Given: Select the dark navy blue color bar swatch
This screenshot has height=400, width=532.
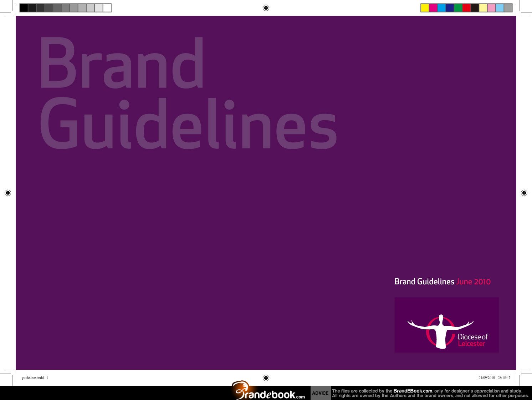Looking at the screenshot, I should pyautogui.click(x=450, y=8).
